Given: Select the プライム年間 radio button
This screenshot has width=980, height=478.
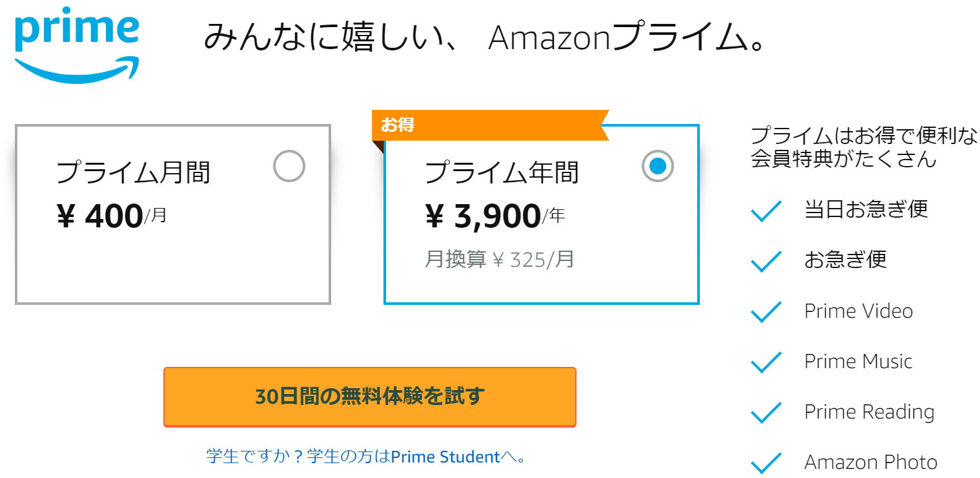Looking at the screenshot, I should coord(657,166).
